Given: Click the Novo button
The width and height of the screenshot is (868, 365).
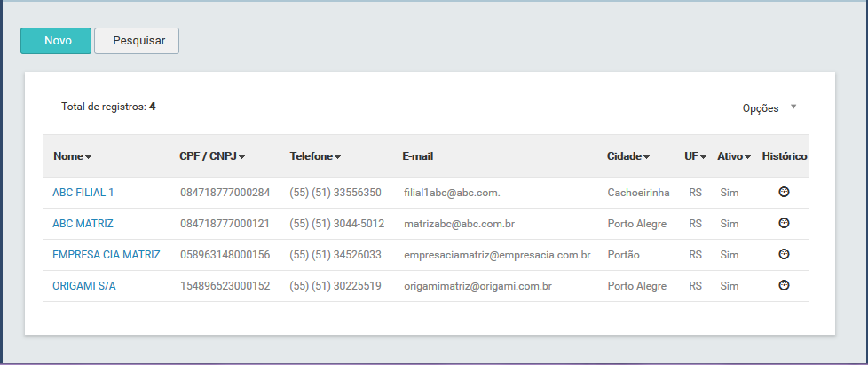Looking at the screenshot, I should point(55,41).
